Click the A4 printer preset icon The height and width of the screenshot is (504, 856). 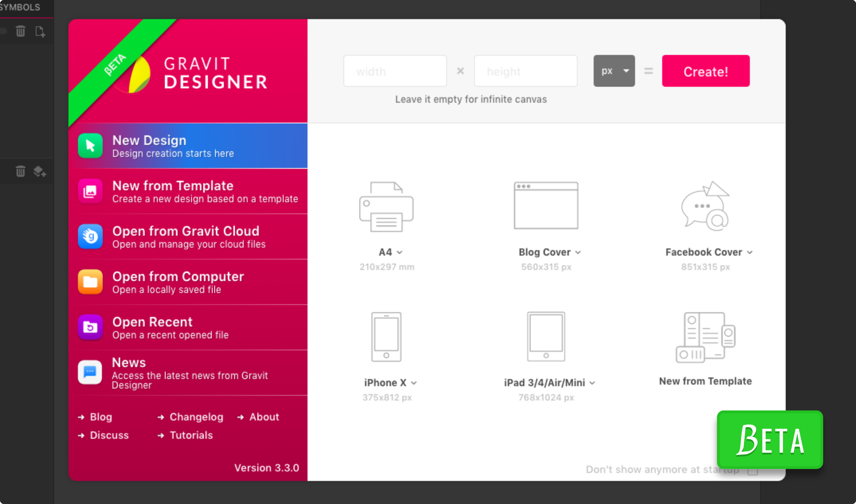(x=386, y=207)
